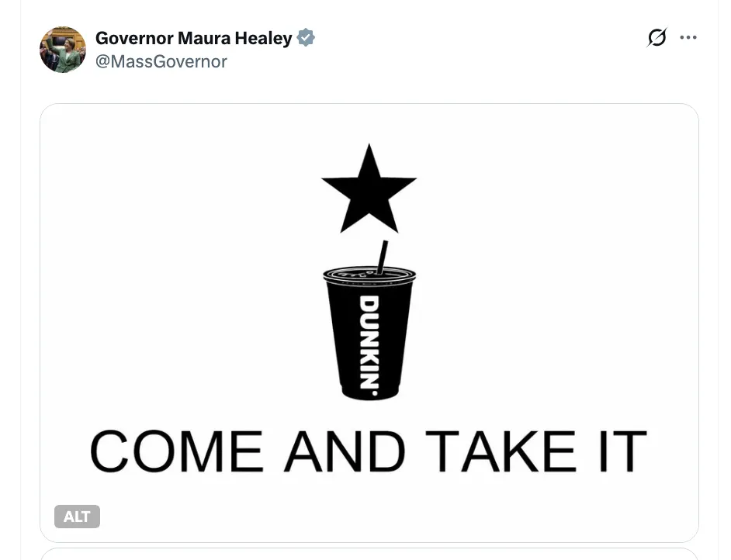This screenshot has width=731, height=560.
Task: Click the word Maura in the display name
Action: pos(204,38)
